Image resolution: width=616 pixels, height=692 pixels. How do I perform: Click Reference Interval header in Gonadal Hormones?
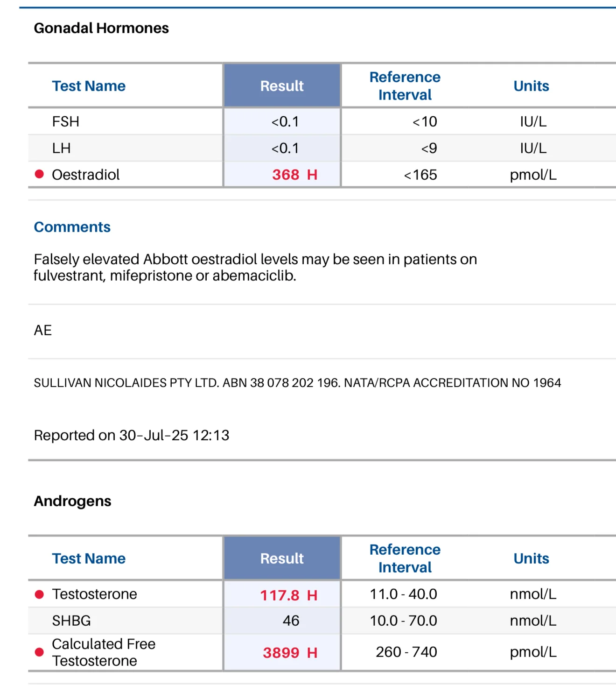405,86
